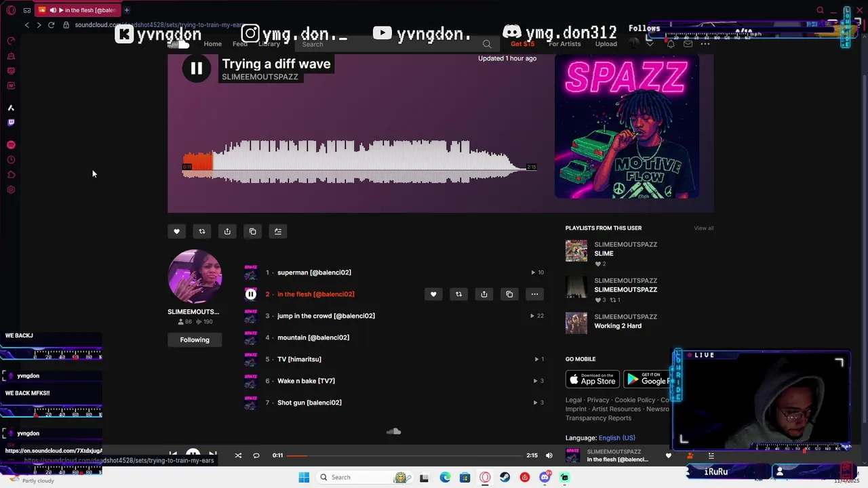The width and height of the screenshot is (868, 488).
Task: Open the SLIMEEMOUTSPAZZ profile avatar
Action: click(195, 277)
